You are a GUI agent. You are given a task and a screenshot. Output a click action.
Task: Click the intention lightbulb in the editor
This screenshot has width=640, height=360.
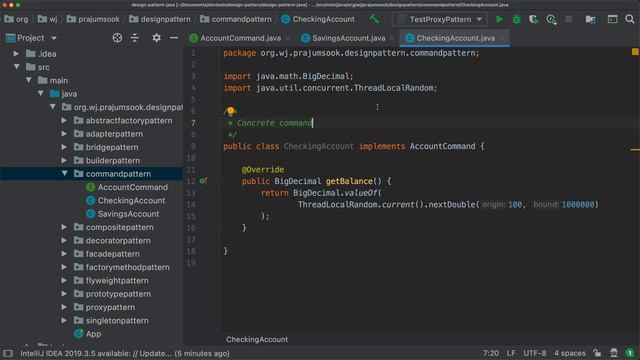coord(231,111)
